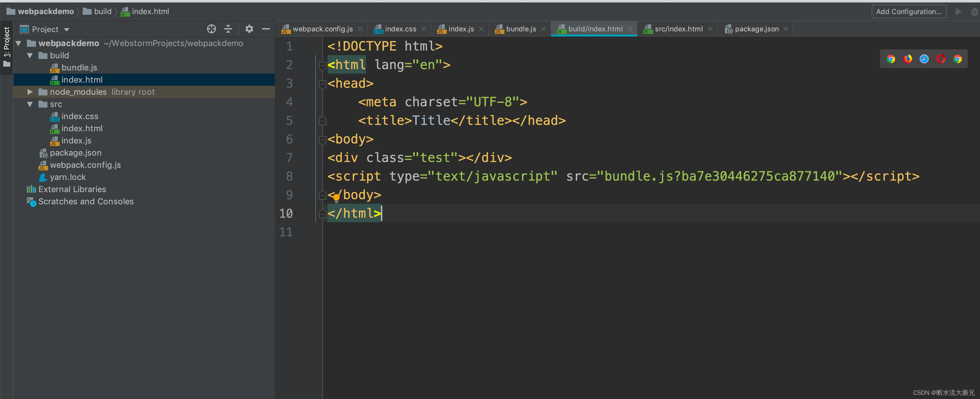
Task: Close the index.js editor tab
Action: point(481,29)
